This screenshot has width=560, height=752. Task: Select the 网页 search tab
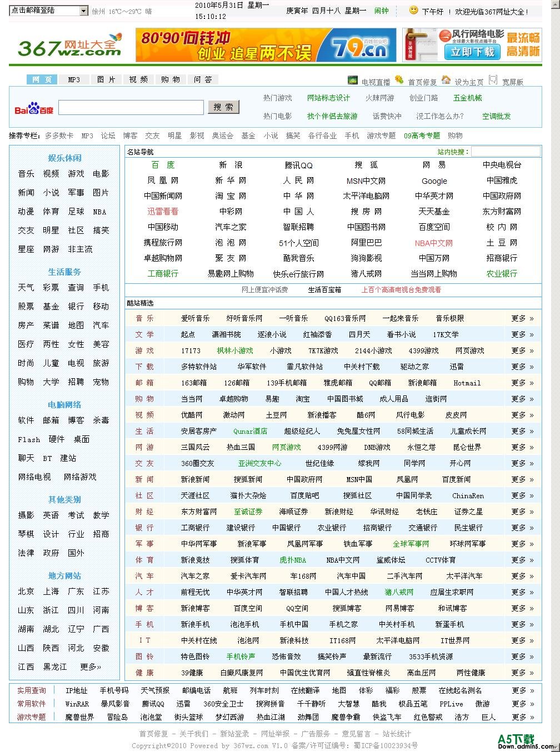point(42,79)
